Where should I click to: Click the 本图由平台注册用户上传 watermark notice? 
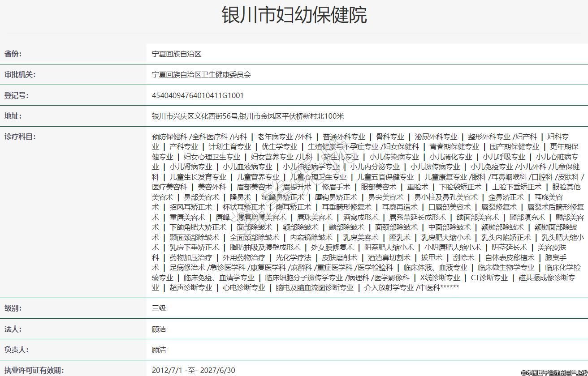[x=553, y=372]
